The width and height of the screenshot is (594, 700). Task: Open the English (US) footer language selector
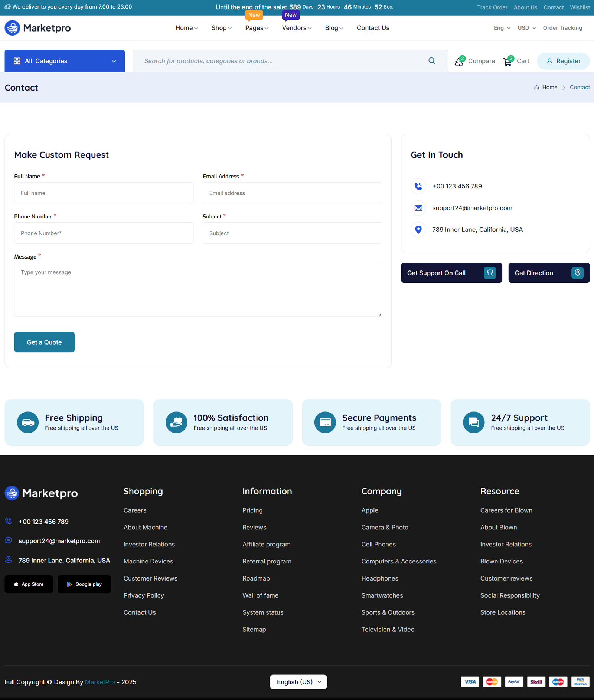point(298,682)
